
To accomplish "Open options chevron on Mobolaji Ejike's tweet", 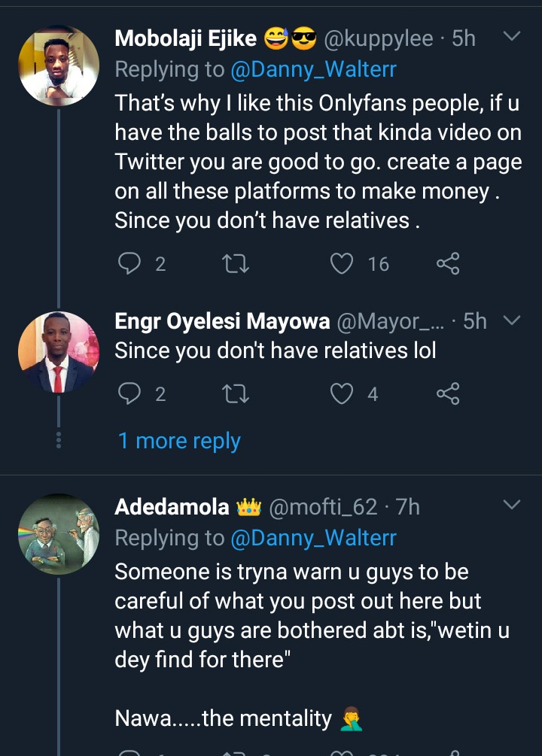I will 512,37.
